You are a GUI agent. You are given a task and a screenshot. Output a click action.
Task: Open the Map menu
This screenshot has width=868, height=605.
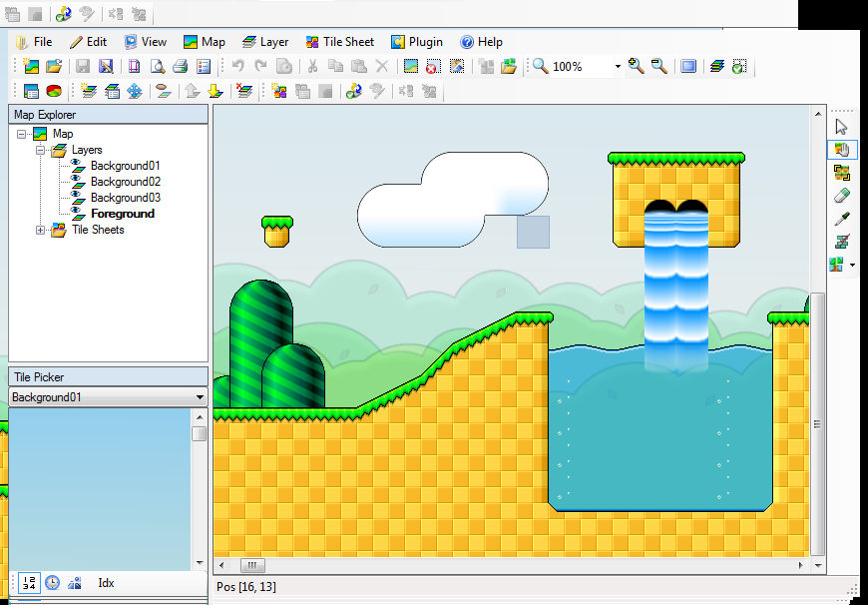(205, 42)
